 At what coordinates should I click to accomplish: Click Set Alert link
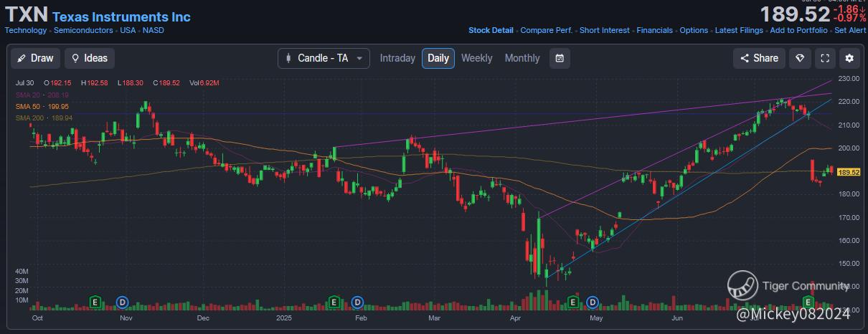tap(850, 30)
